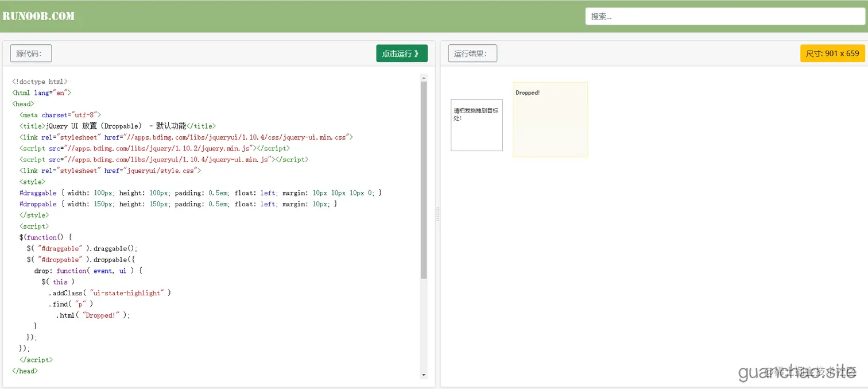Click the code editor scrollbar down arrow
The height and width of the screenshot is (389, 868).
pyautogui.click(x=424, y=375)
